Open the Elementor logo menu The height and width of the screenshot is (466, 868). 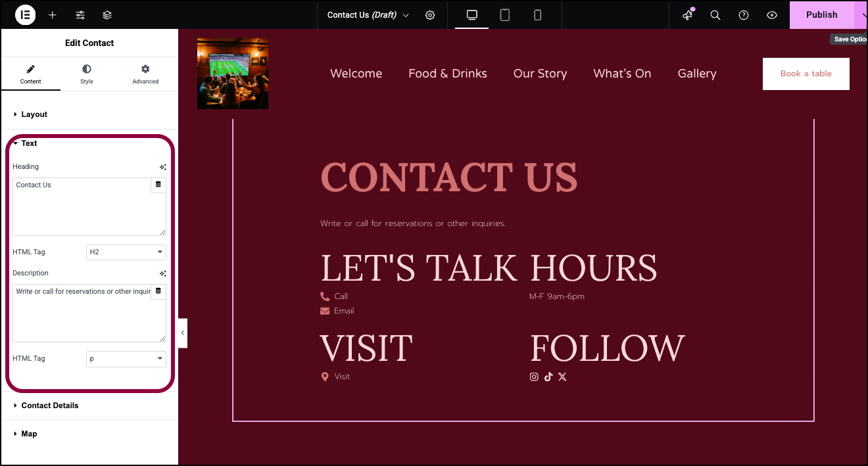click(25, 14)
